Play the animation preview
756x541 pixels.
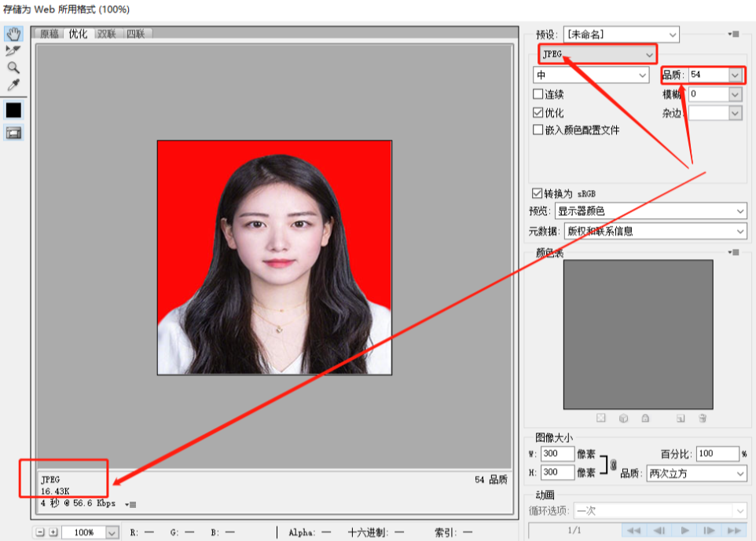click(684, 530)
